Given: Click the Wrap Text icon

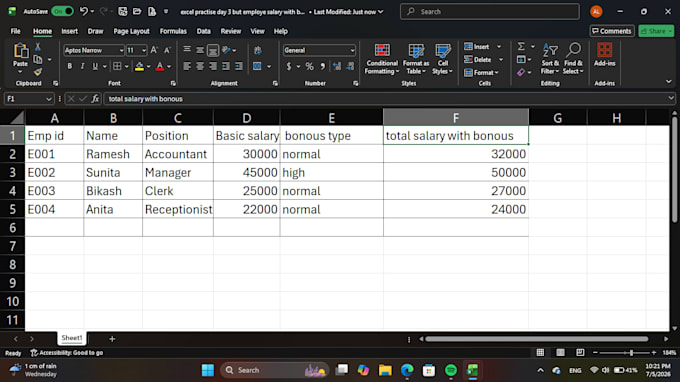Looking at the screenshot, I should pyautogui.click(x=258, y=50).
